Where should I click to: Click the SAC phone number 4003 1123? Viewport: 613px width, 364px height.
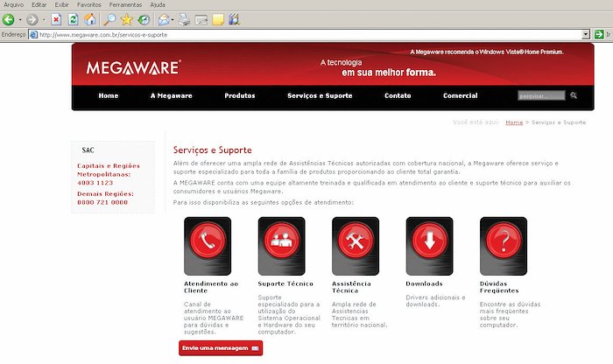95,183
